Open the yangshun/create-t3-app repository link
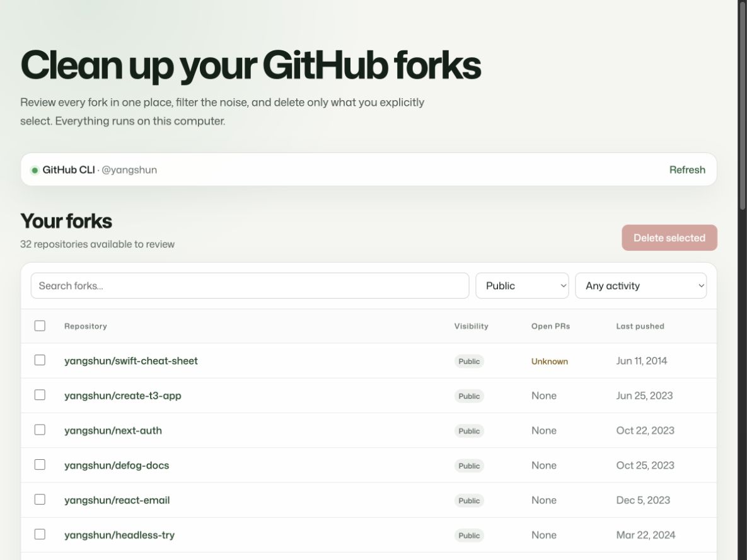Viewport: 747px width, 560px height. click(123, 396)
